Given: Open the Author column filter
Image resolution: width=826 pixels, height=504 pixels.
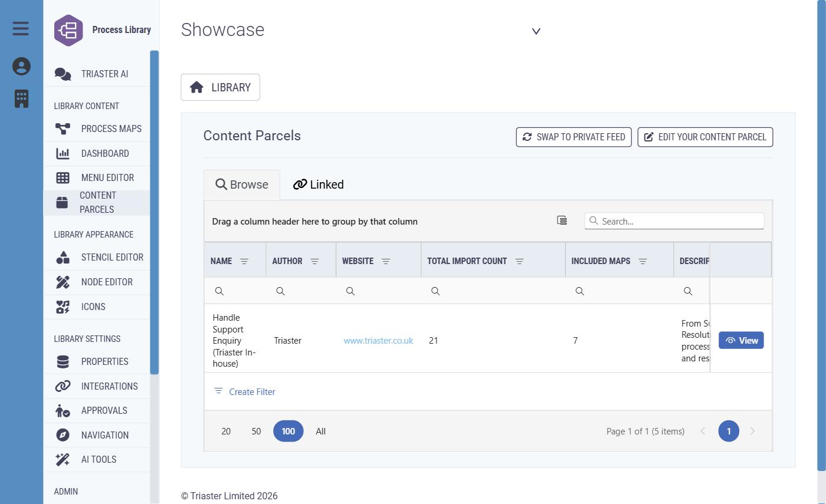Looking at the screenshot, I should pos(314,261).
